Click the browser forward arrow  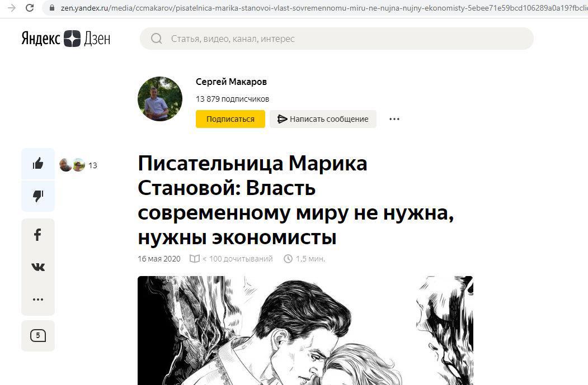[12, 7]
